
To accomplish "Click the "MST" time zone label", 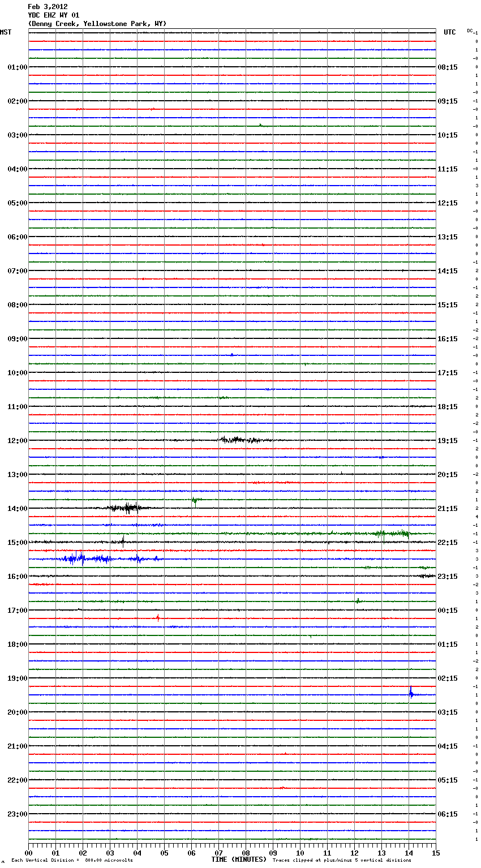I will [x=6, y=32].
